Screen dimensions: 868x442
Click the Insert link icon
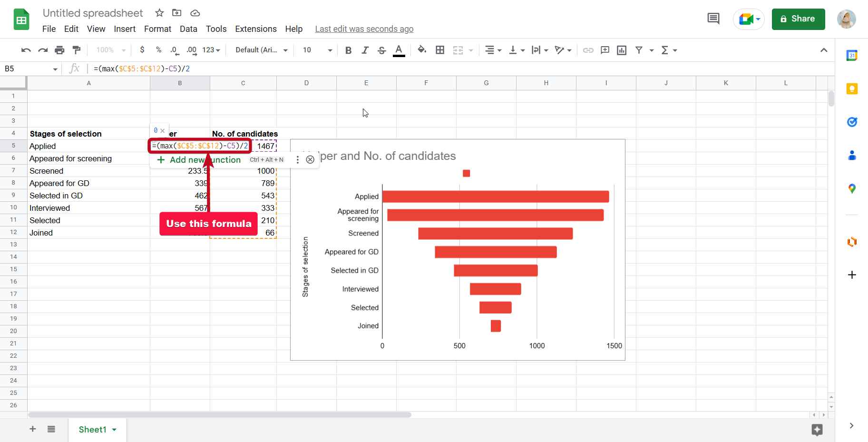[588, 50]
